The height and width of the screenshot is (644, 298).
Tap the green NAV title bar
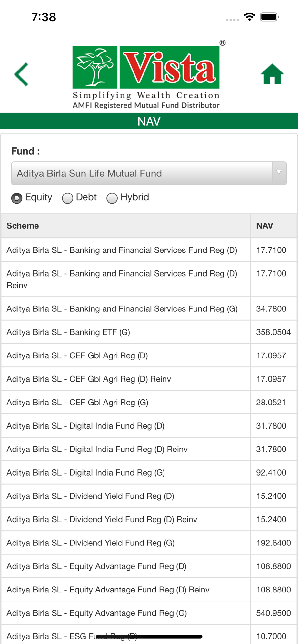tap(149, 121)
